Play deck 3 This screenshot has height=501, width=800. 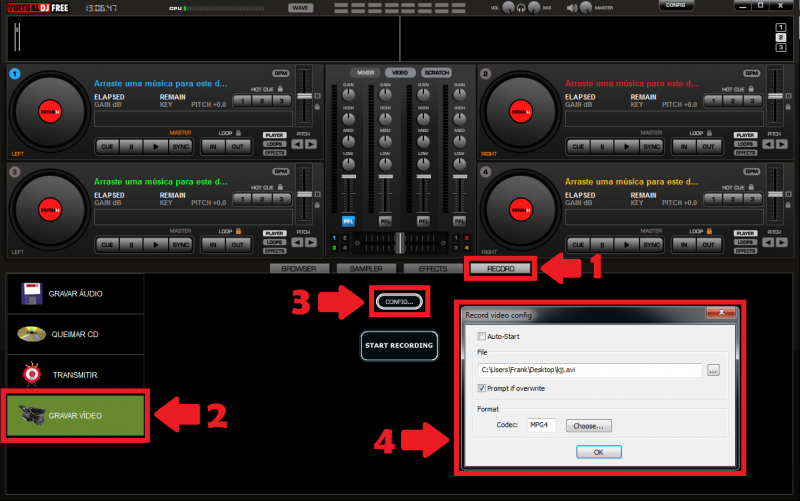pyautogui.click(x=156, y=245)
